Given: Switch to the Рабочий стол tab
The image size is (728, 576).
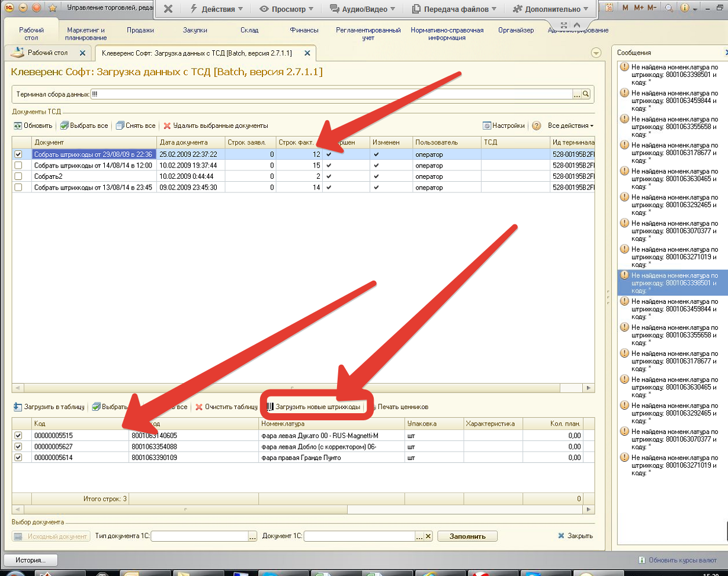Looking at the screenshot, I should (47, 53).
